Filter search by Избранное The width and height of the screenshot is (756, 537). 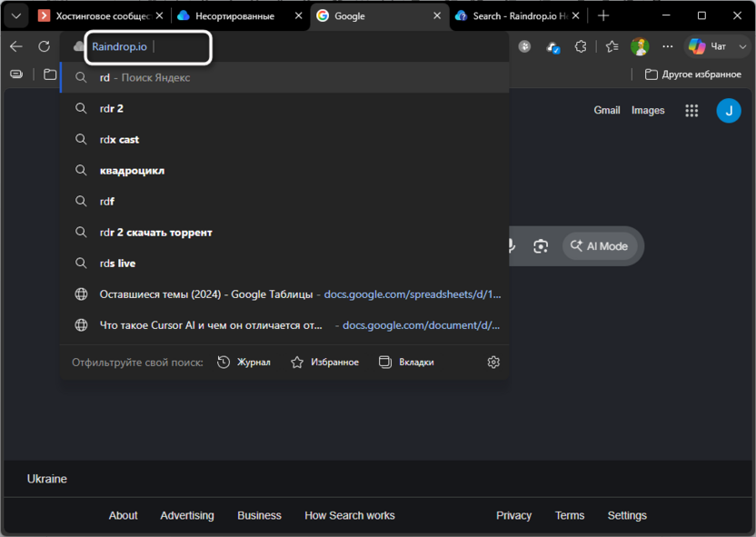coord(324,362)
